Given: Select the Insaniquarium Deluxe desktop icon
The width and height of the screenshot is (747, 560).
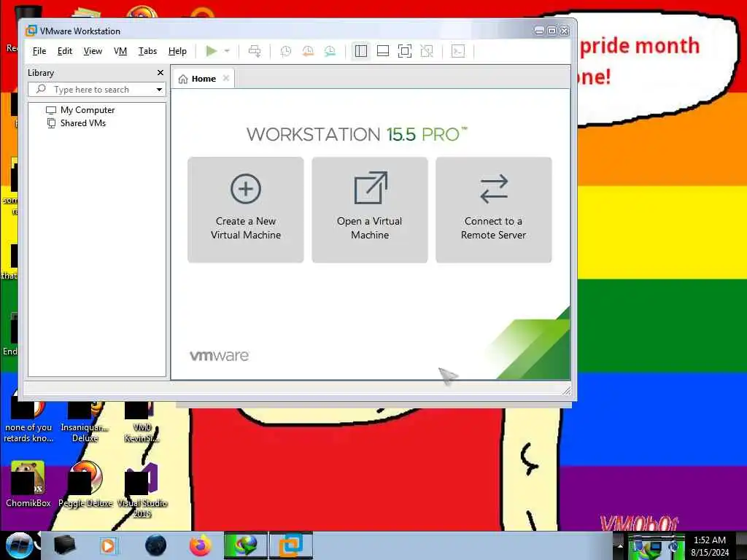Looking at the screenshot, I should (x=85, y=422).
